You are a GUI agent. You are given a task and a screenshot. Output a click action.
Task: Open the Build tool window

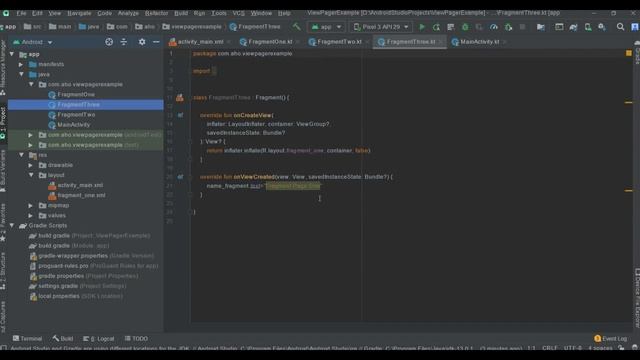[63, 338]
